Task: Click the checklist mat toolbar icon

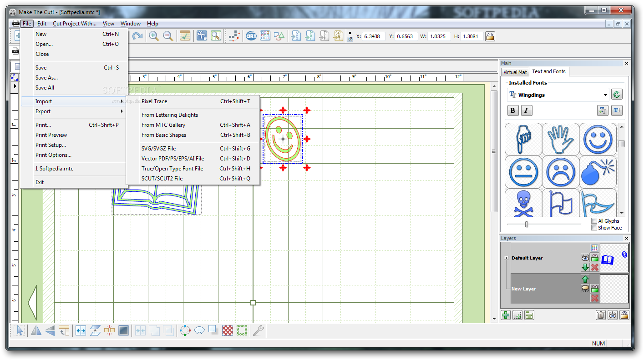Action: pos(185,36)
